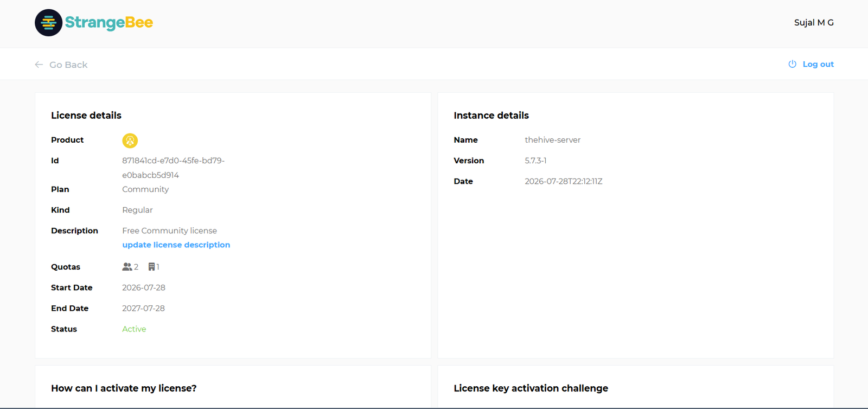The image size is (868, 409).
Task: Click the Plan field label
Action: [x=60, y=189]
